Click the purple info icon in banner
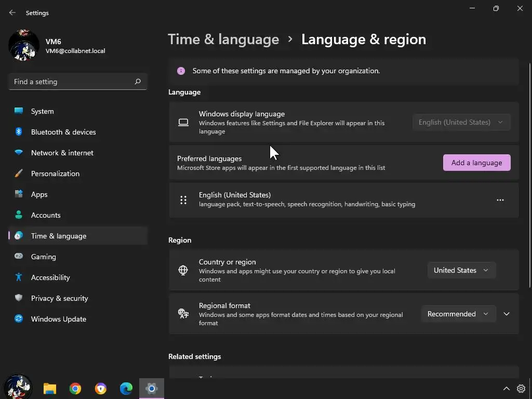 click(x=181, y=71)
